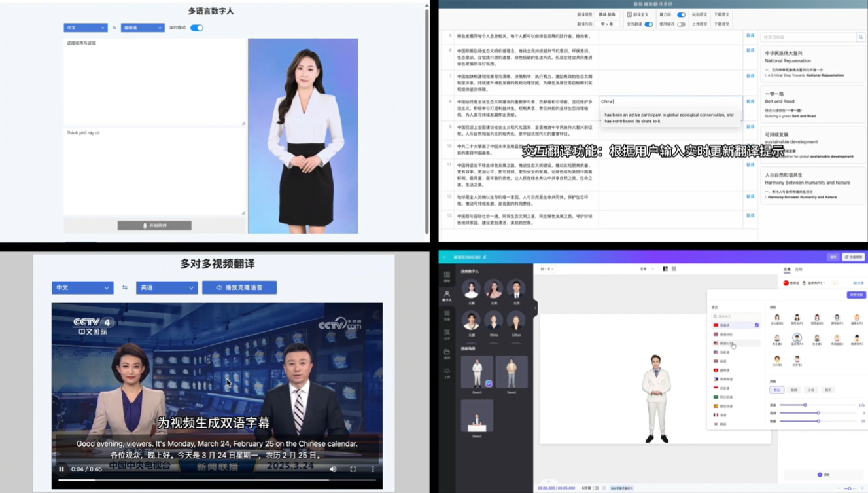The width and height of the screenshot is (868, 493).
Task: Open the 16:9 aspect ratio dropdown
Action: click(547, 268)
